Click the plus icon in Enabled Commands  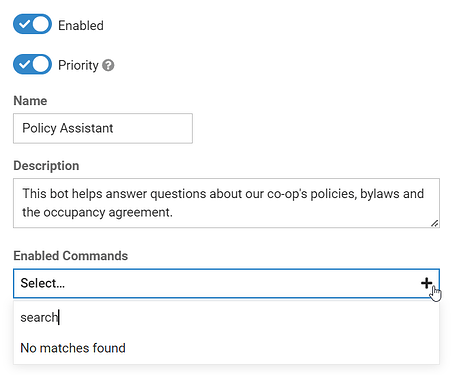pos(426,283)
